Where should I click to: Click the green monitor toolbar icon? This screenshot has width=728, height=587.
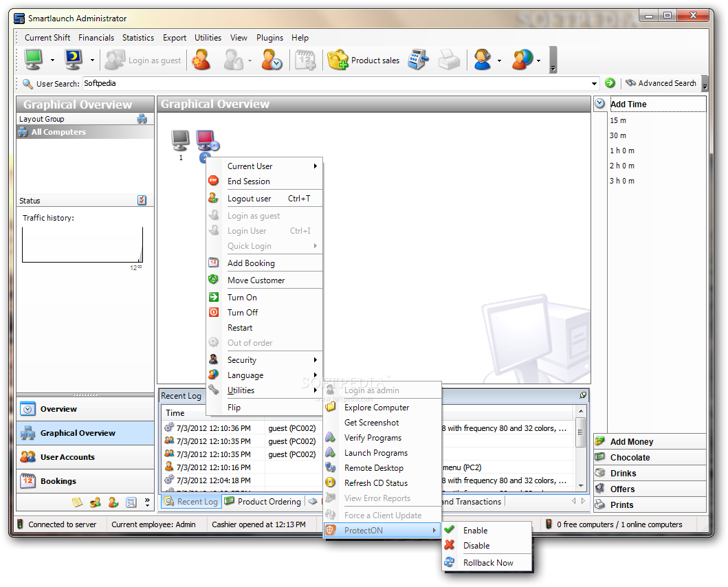click(34, 59)
